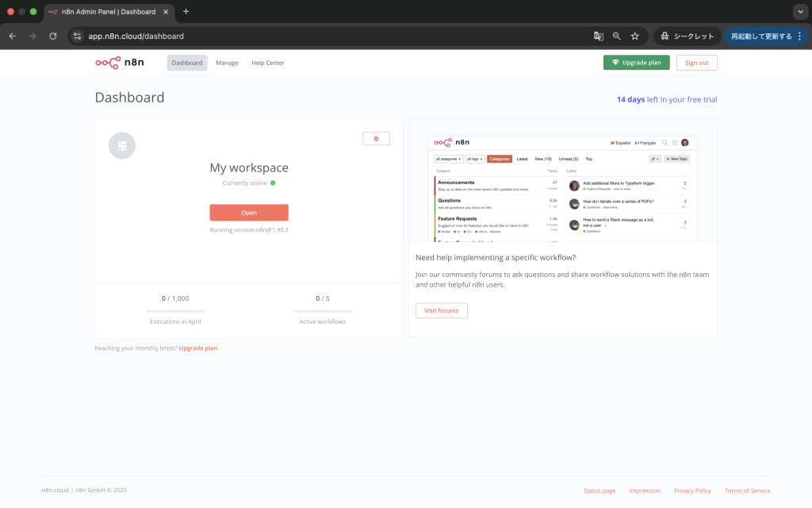
Task: Open workspace settings gear icon
Action: point(376,139)
